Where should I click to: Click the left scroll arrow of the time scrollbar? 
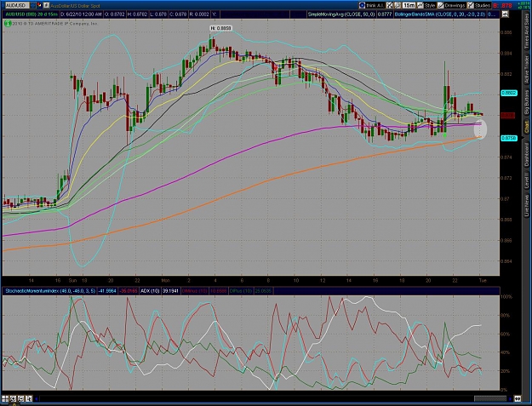coord(37,399)
